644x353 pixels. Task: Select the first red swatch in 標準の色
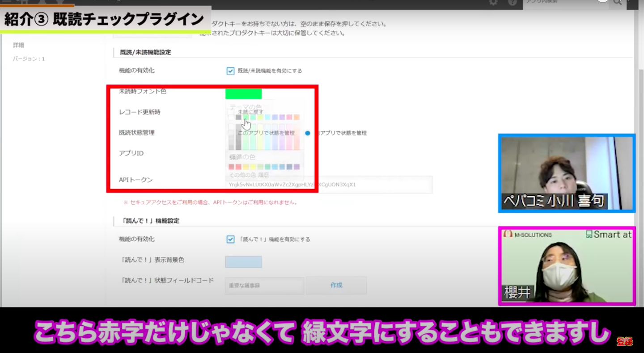[231, 167]
